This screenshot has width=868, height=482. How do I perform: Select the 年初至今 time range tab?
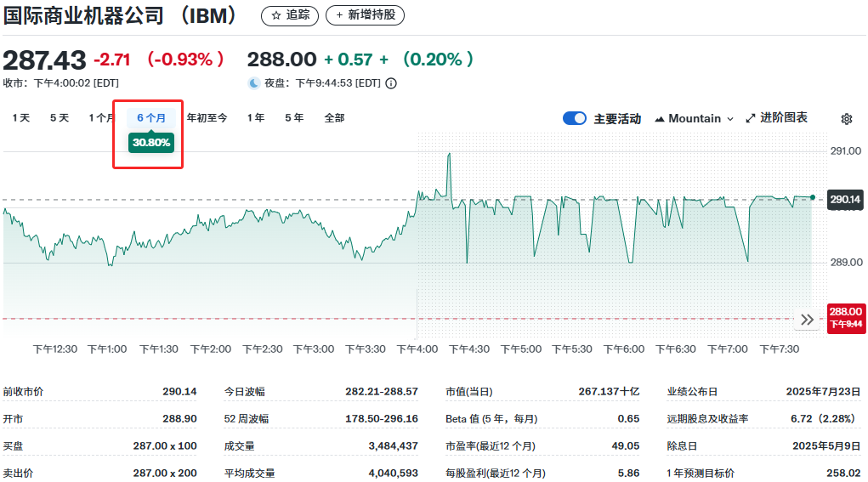click(x=207, y=118)
